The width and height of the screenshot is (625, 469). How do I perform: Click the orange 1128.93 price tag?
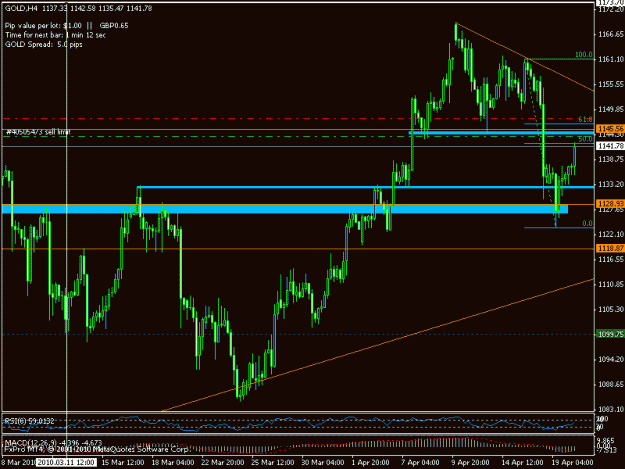pyautogui.click(x=610, y=204)
